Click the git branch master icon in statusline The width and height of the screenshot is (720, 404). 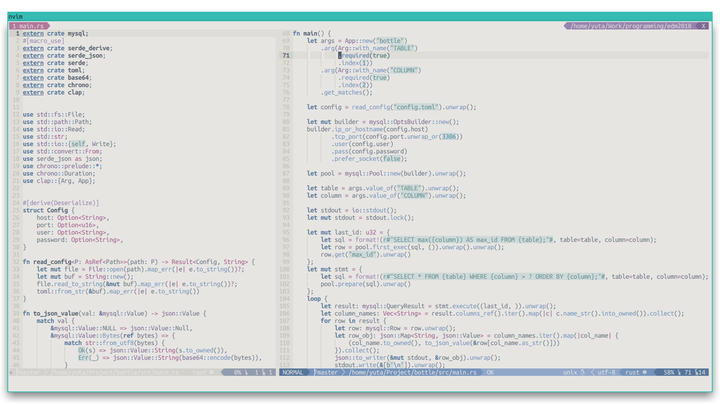pos(316,372)
